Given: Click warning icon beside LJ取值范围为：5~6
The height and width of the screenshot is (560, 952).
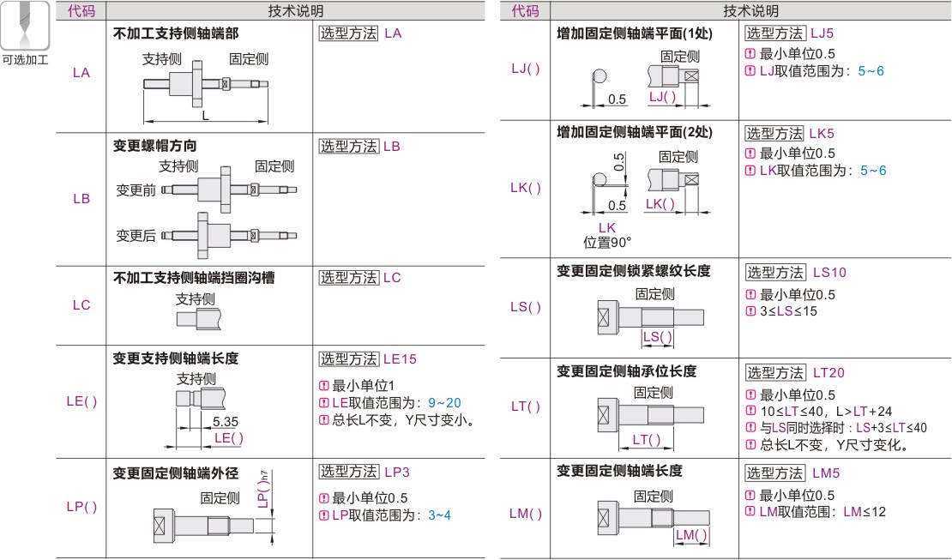Looking at the screenshot, I should click(750, 71).
